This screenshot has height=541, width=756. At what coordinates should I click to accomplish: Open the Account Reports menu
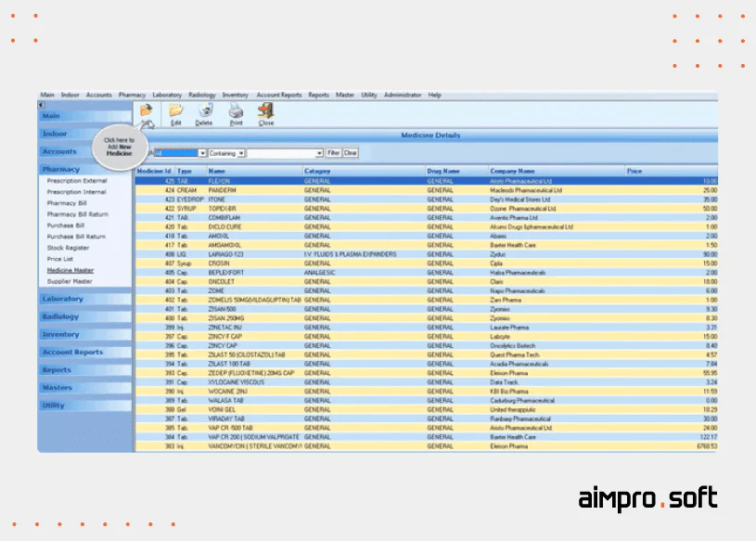click(278, 95)
